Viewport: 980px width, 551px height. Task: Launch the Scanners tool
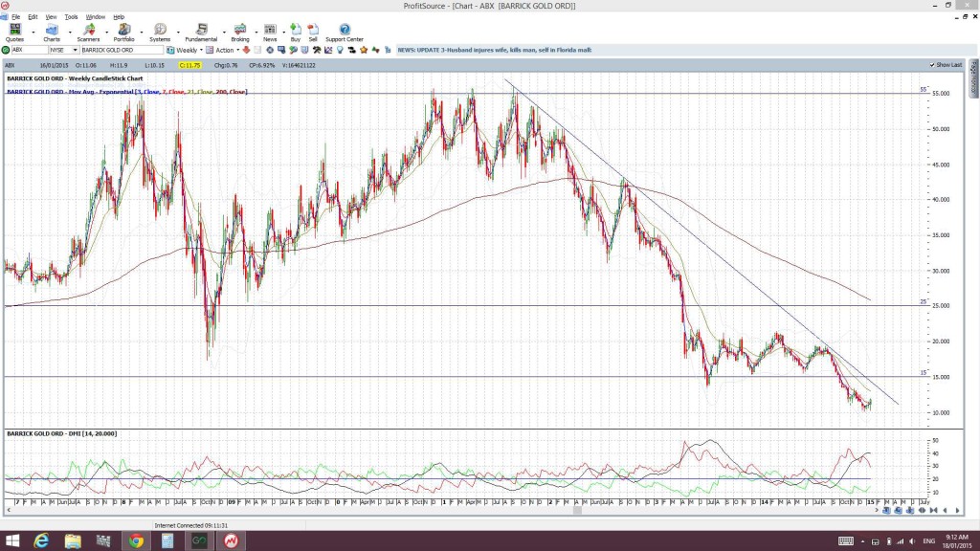click(88, 33)
